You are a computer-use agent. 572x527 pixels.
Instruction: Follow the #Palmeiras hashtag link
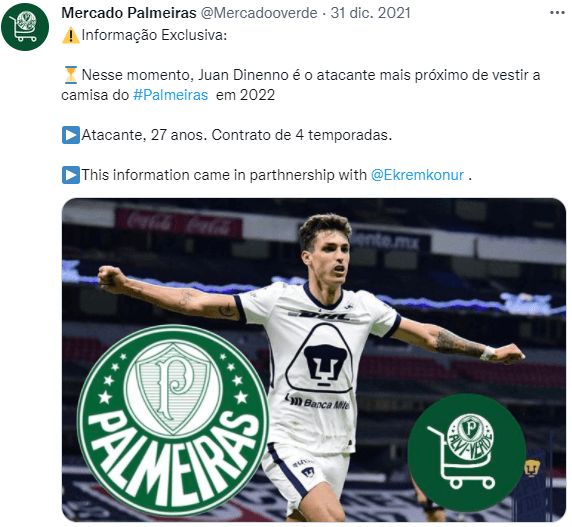tap(170, 95)
